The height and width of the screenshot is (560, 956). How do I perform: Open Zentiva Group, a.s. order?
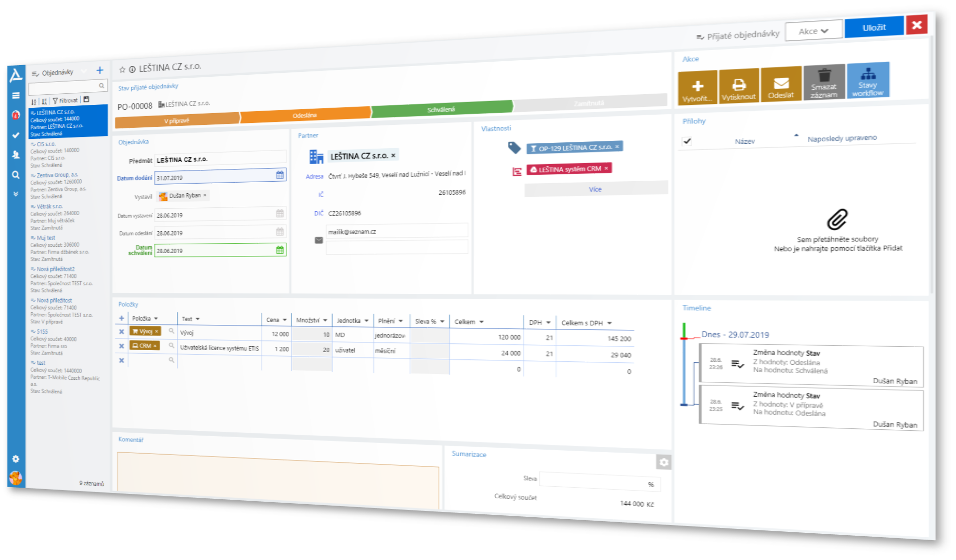67,186
